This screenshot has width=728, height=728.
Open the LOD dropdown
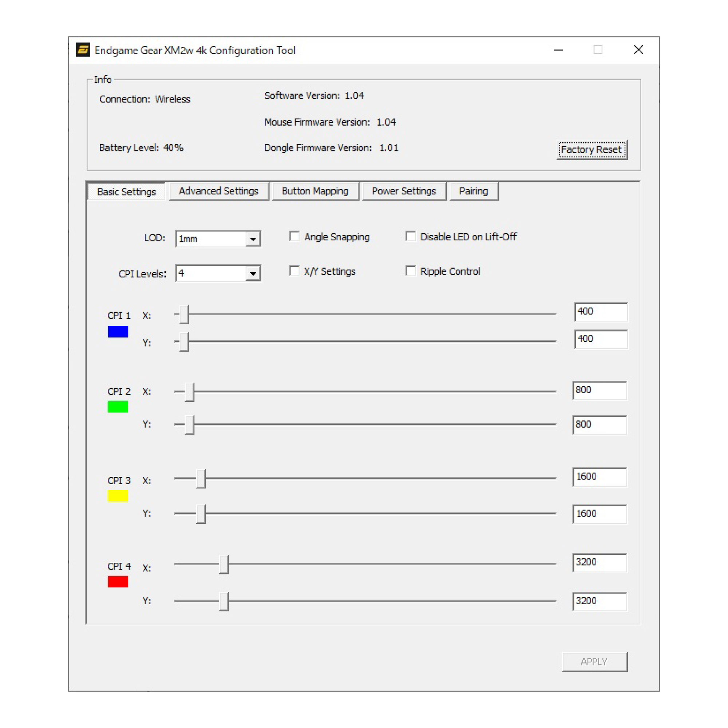click(218, 238)
